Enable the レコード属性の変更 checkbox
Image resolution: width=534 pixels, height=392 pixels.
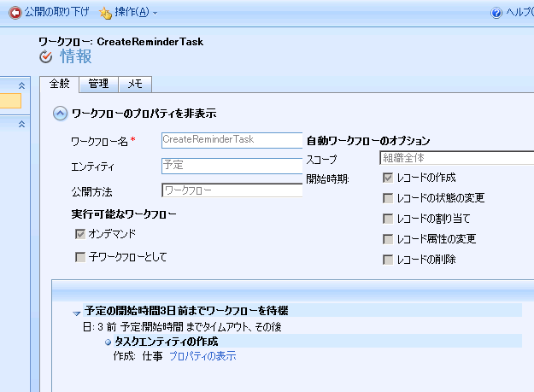(388, 239)
